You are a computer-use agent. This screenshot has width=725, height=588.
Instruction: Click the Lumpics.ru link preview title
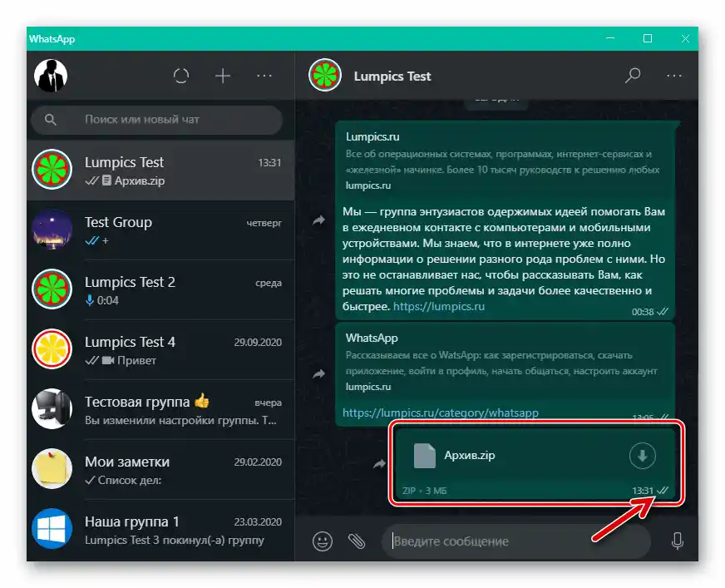click(x=372, y=137)
